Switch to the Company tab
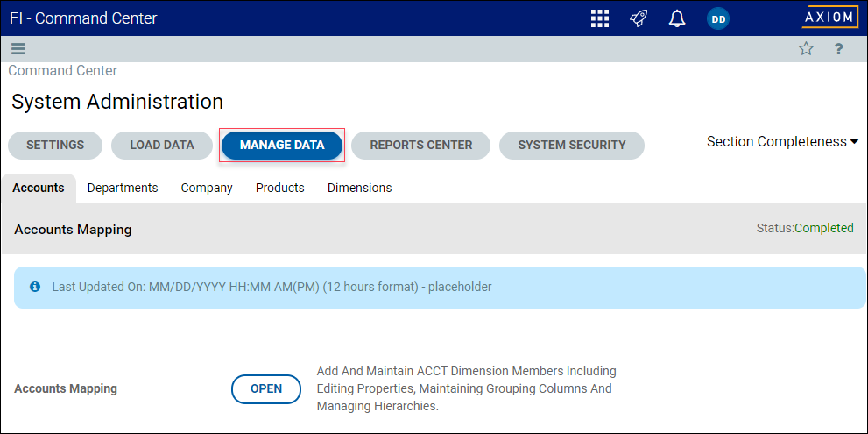The height and width of the screenshot is (434, 868). click(x=207, y=188)
